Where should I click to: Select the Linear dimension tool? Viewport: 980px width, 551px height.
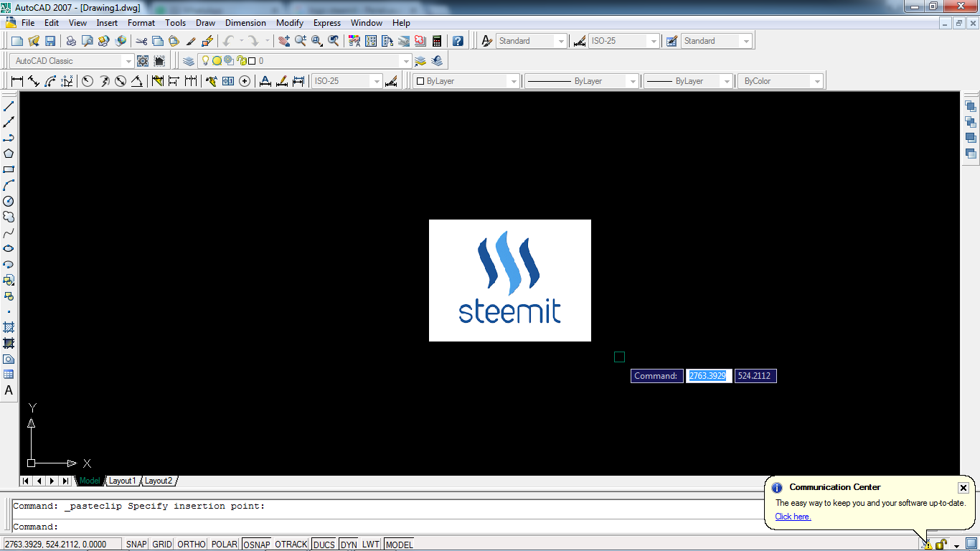pos(17,81)
